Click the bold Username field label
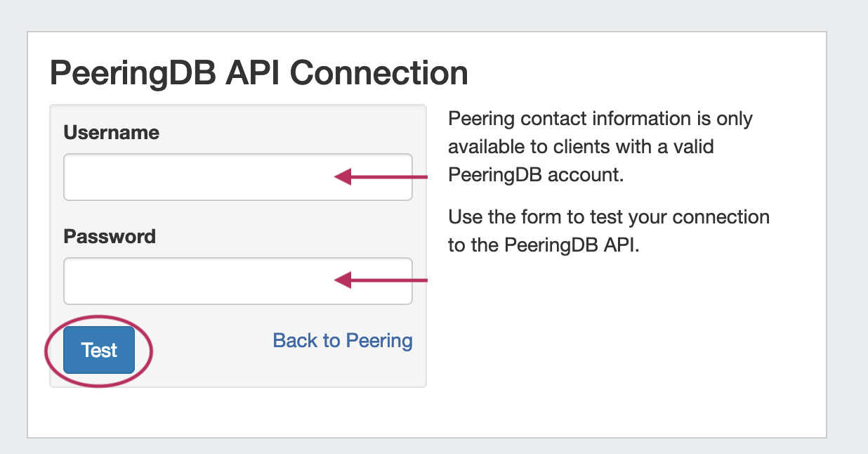This screenshot has width=868, height=454. tap(111, 132)
